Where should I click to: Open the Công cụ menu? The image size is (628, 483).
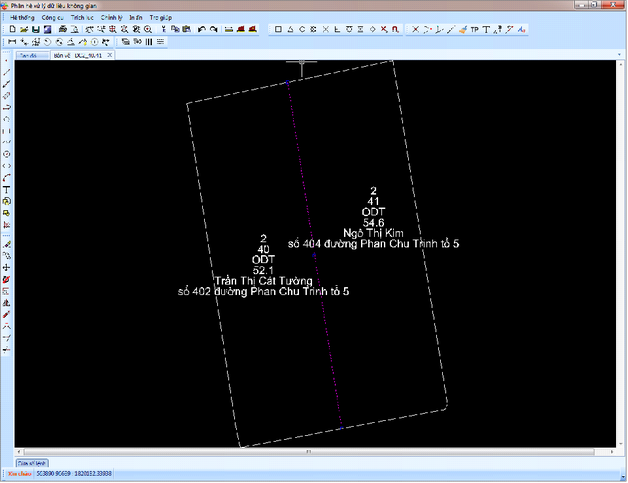tap(53, 17)
